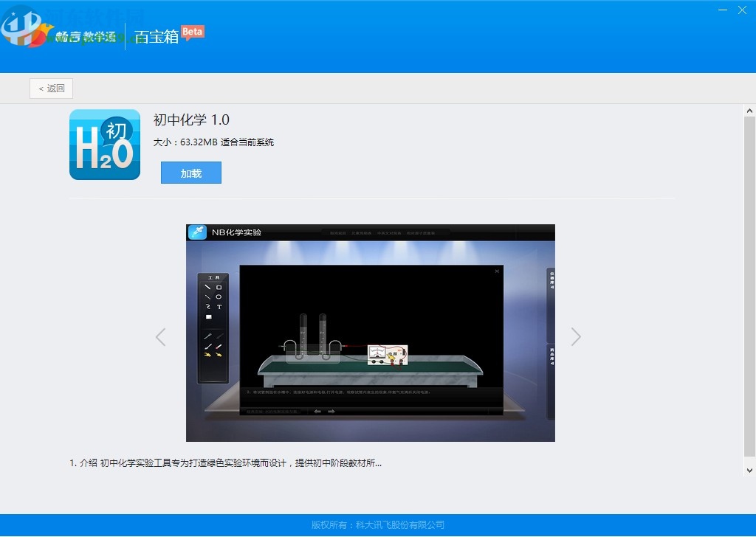
Task: Show next screenshot with right arrow
Action: pyautogui.click(x=576, y=336)
